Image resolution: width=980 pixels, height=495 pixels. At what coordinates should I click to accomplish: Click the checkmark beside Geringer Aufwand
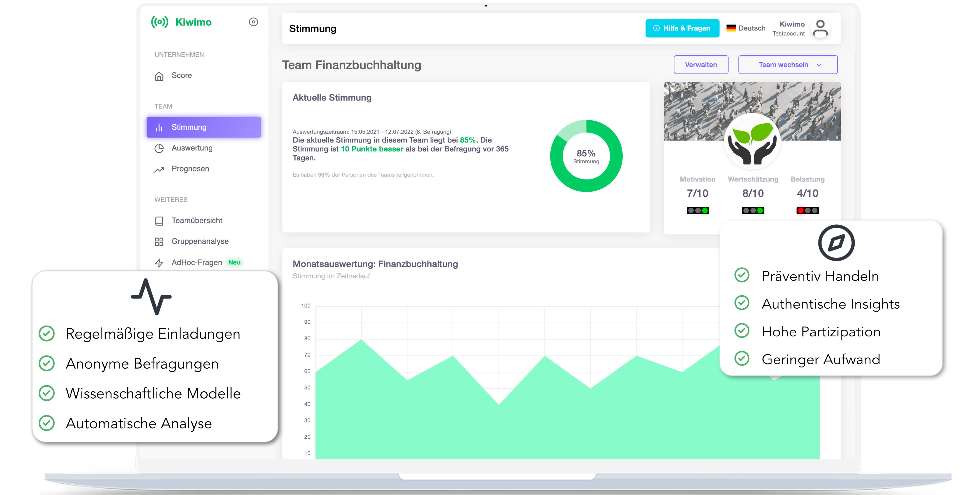pos(742,359)
